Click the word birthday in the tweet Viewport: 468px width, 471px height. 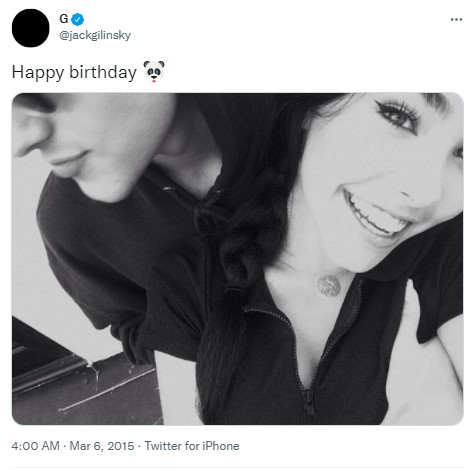pyautogui.click(x=103, y=72)
